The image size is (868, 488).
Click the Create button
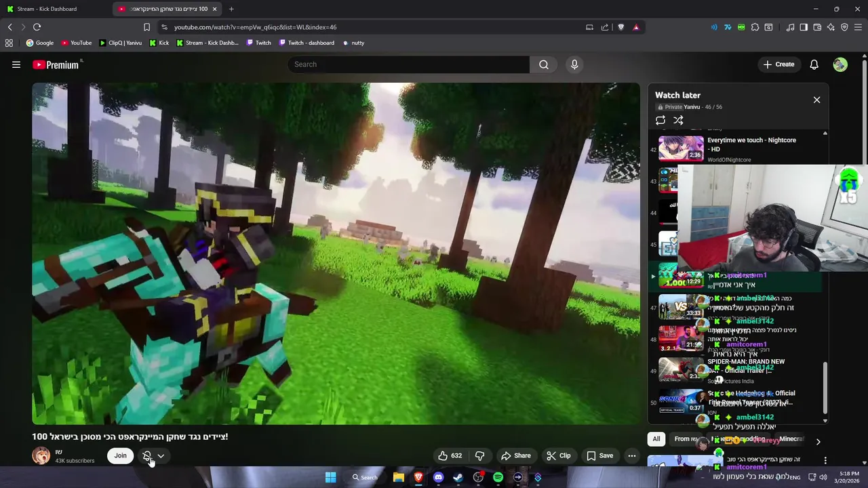[x=778, y=64]
